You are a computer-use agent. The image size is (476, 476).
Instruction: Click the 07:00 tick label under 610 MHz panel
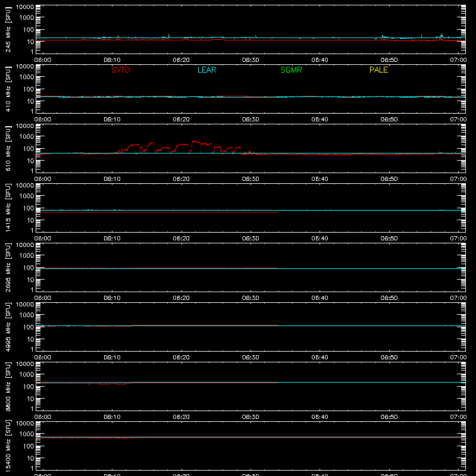(458, 179)
